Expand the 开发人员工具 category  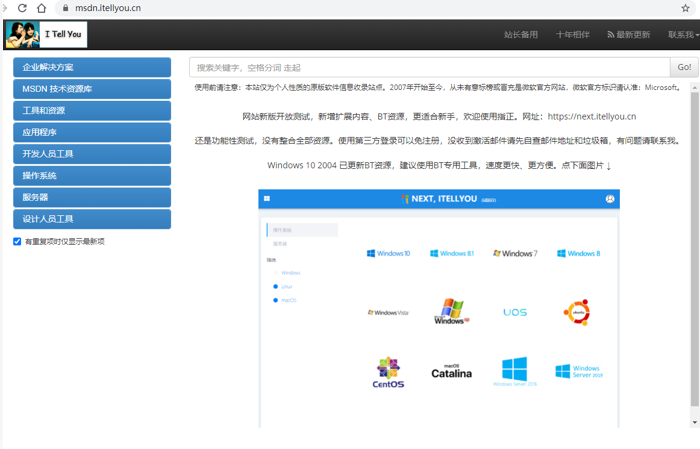pyautogui.click(x=91, y=154)
